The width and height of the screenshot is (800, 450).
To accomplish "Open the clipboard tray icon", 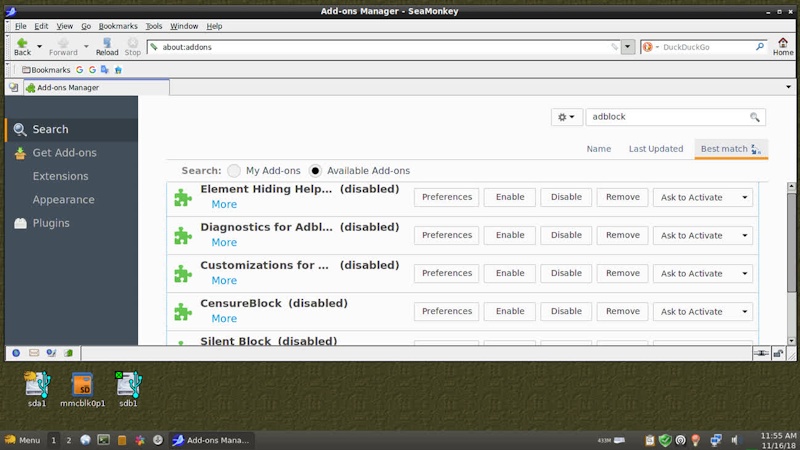I will (x=649, y=440).
